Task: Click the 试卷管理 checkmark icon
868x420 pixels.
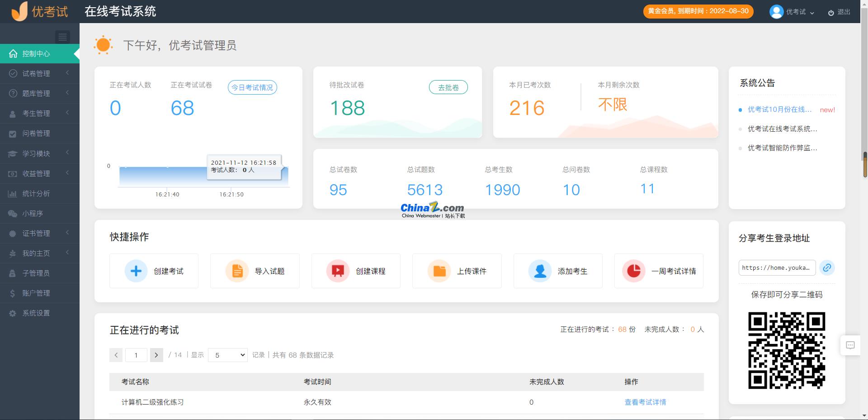Action: pyautogui.click(x=13, y=73)
